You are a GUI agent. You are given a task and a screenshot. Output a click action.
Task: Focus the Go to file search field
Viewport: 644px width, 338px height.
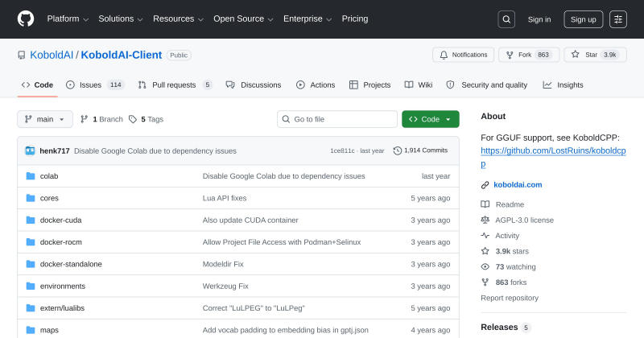[x=337, y=119]
